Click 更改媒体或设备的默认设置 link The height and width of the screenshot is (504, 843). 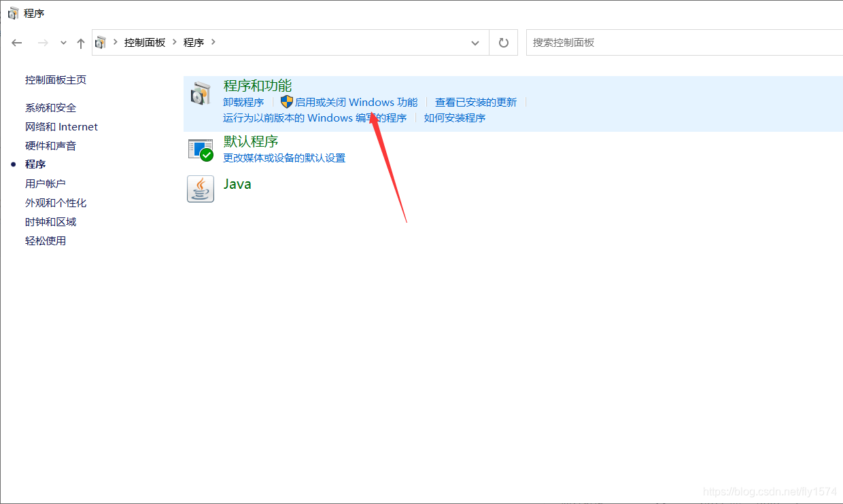[284, 158]
